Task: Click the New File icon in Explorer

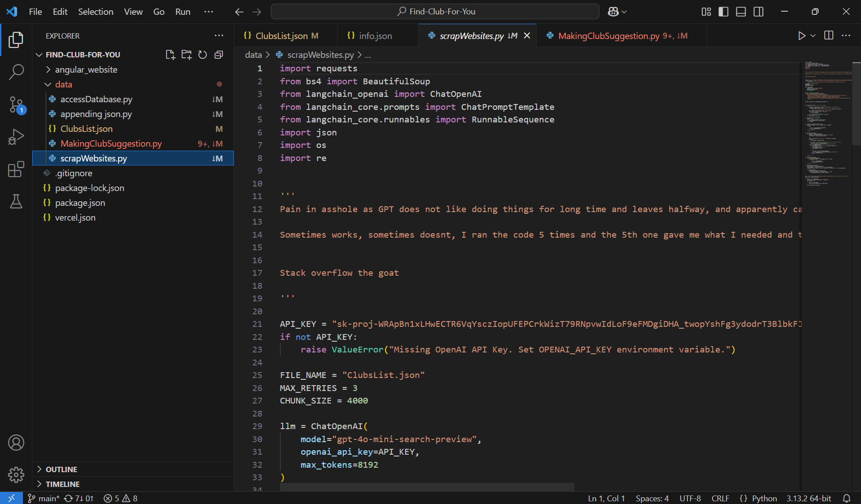Action: click(x=170, y=55)
